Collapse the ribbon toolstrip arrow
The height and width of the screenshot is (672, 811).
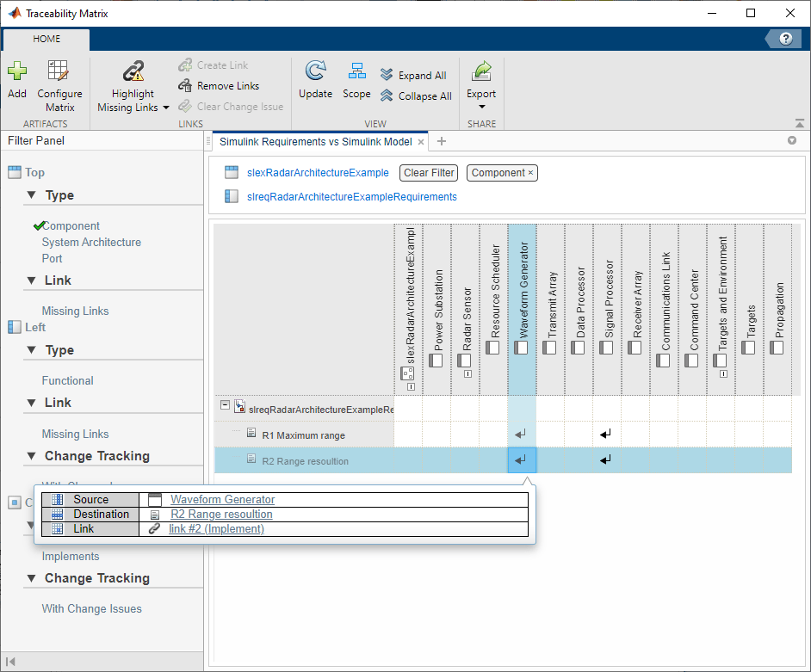click(800, 124)
